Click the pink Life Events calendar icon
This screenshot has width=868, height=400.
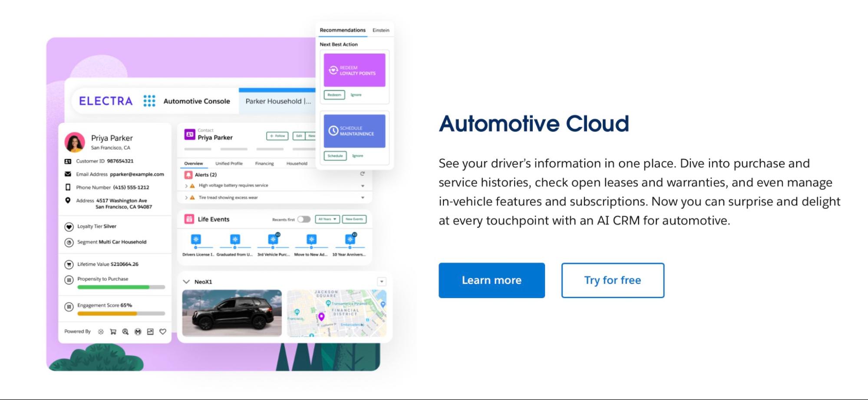click(189, 219)
